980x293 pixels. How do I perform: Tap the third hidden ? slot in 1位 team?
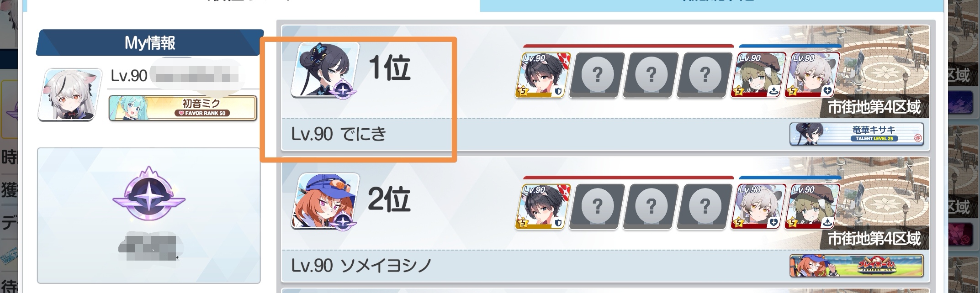[x=705, y=75]
